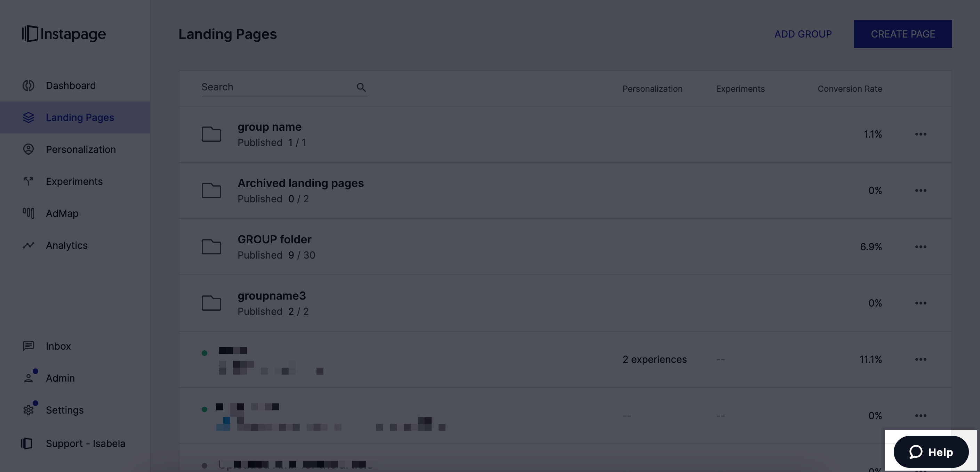Go to Experiments menu item
Screen dimensions: 980x472
click(x=75, y=181)
